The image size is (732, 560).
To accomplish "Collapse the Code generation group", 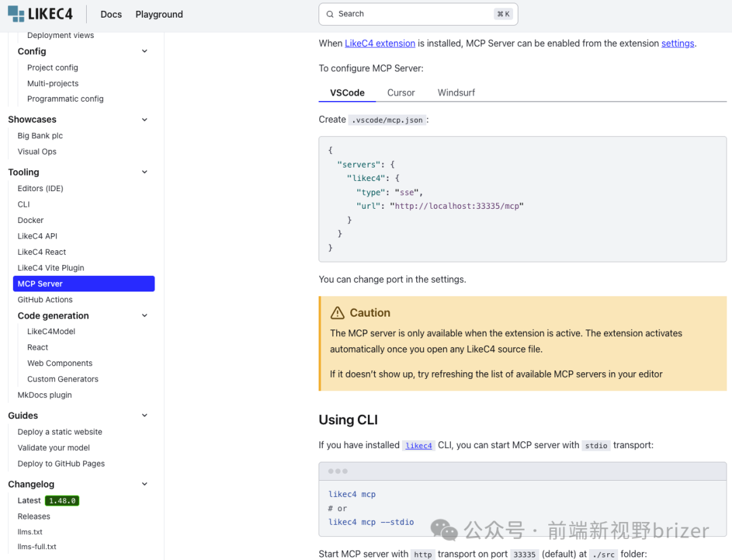I will coord(144,316).
